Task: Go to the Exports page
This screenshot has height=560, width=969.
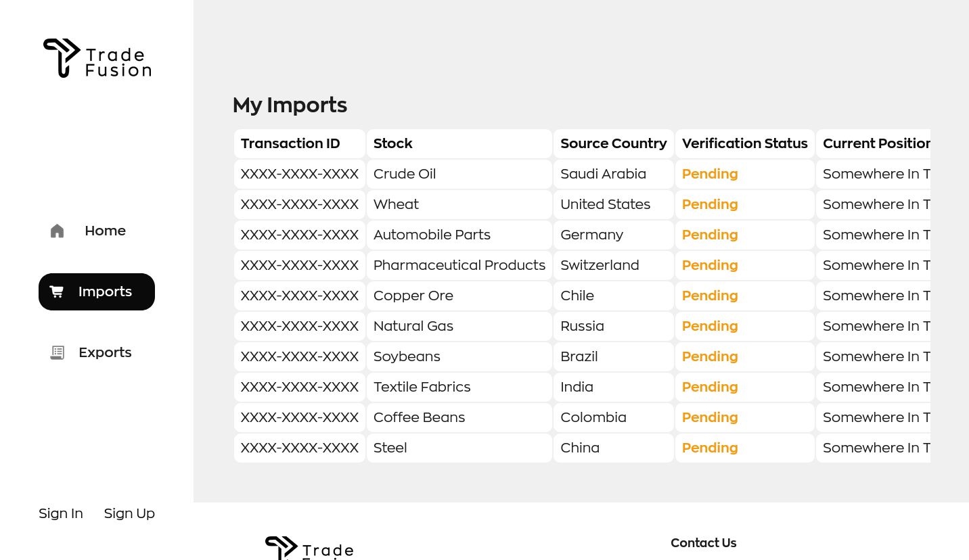Action: pyautogui.click(x=105, y=352)
